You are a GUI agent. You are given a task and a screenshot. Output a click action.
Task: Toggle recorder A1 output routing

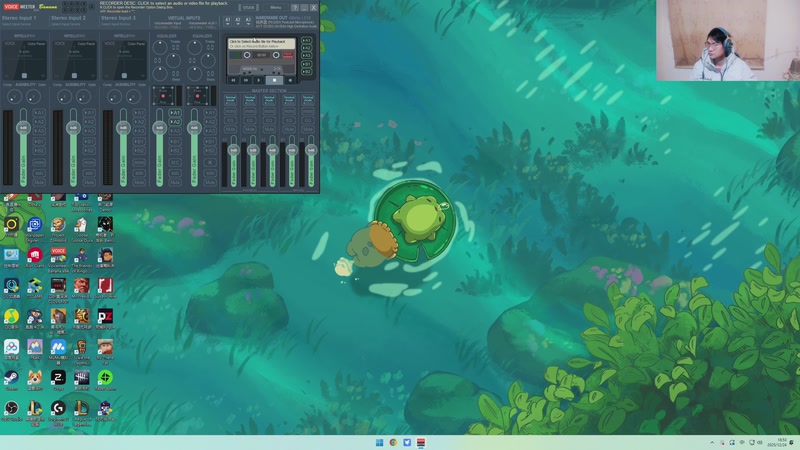pos(306,40)
